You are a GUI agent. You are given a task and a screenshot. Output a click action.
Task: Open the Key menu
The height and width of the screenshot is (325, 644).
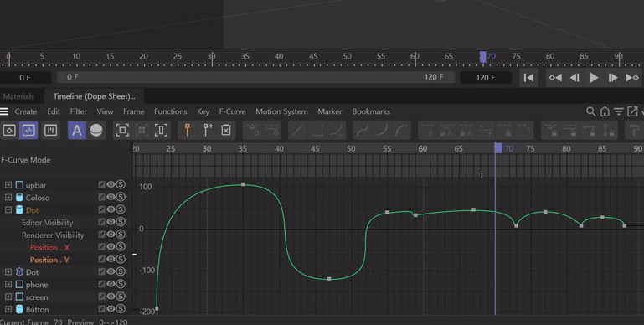coord(203,111)
